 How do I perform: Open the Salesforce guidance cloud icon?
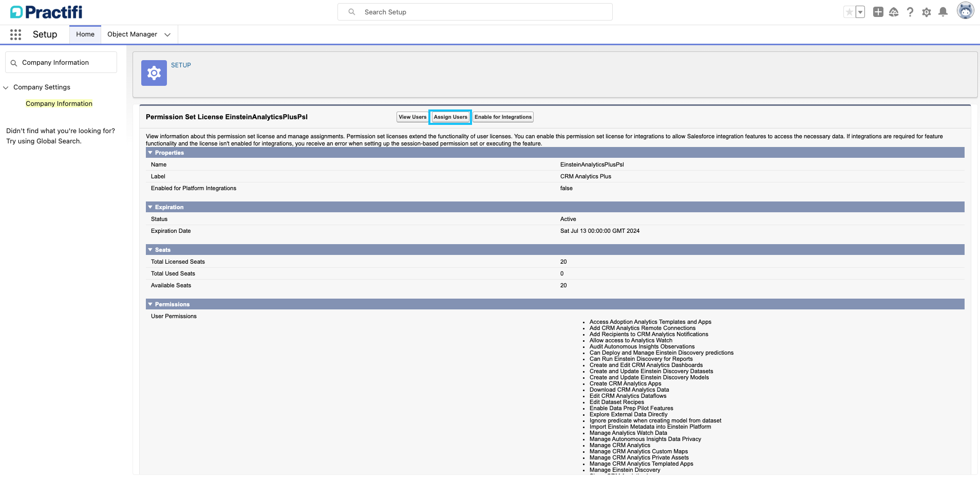[x=894, y=12]
